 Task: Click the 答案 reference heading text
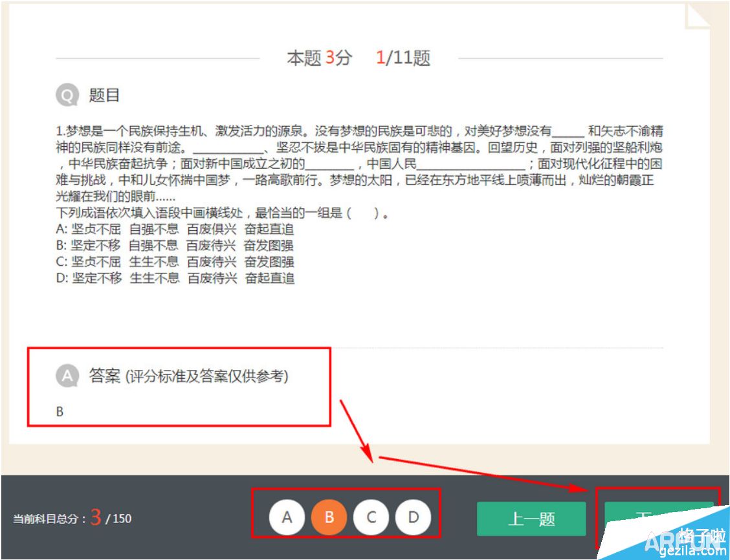188,376
